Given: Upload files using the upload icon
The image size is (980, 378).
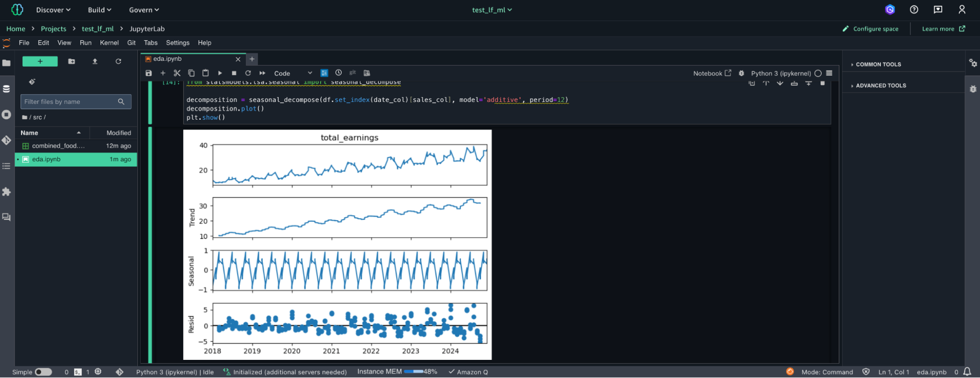Looking at the screenshot, I should pyautogui.click(x=95, y=61).
